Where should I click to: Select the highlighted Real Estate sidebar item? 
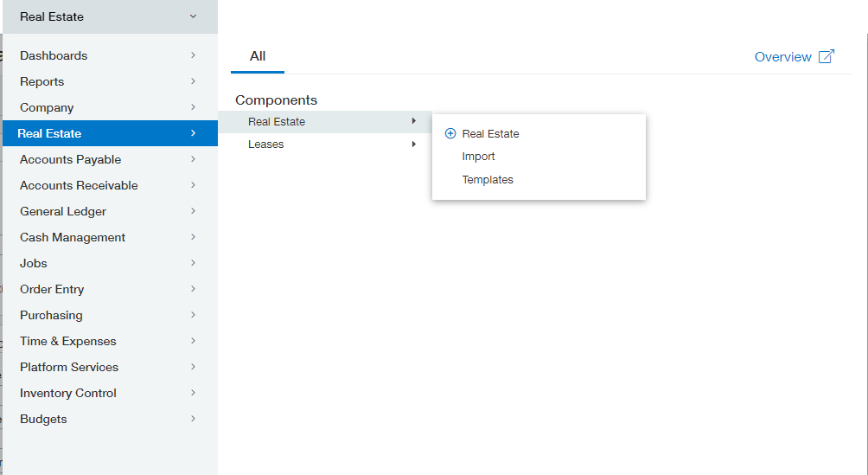click(110, 133)
